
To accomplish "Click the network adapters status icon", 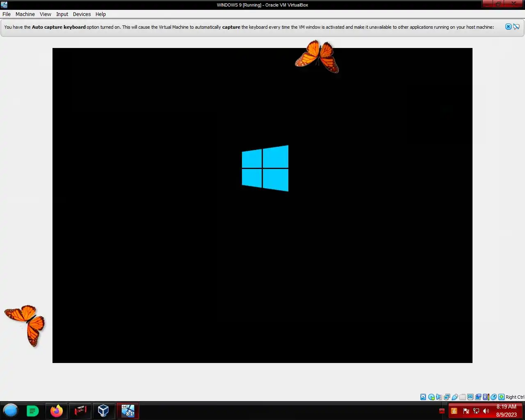I will pos(447,397).
